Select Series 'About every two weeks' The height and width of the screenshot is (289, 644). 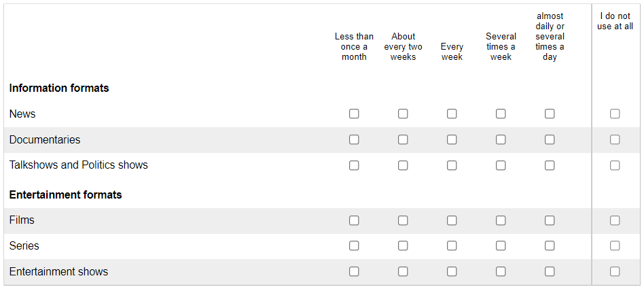(402, 246)
